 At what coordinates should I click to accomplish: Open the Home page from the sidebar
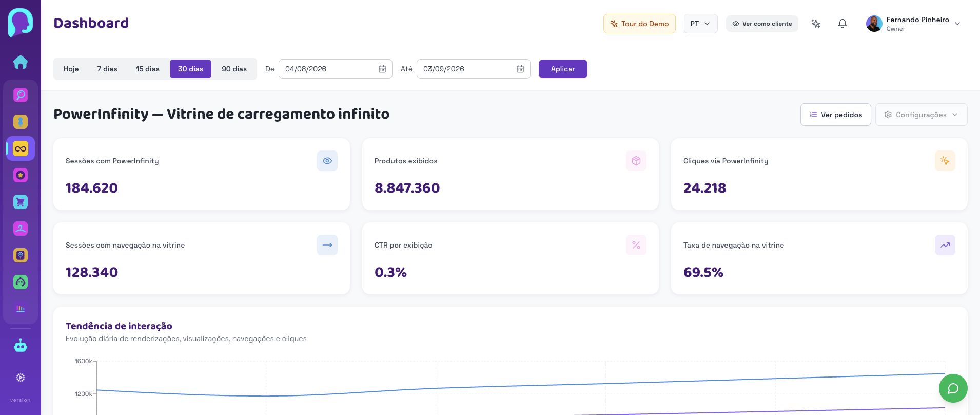21,62
